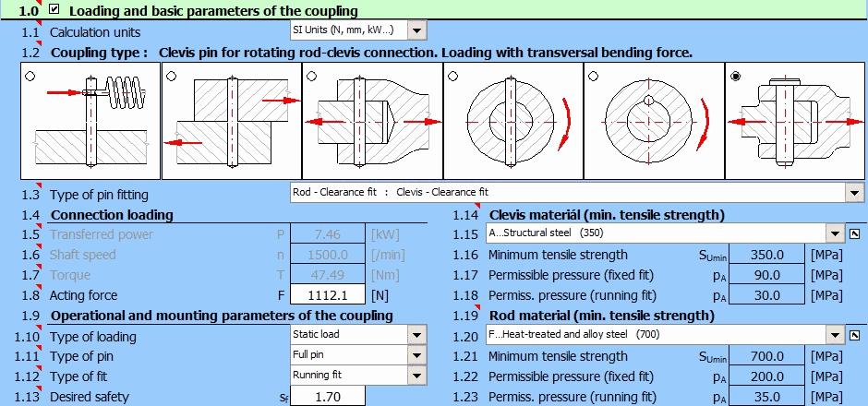Toggle the section 1.0 heading checkbox
868x406 pixels.
(x=55, y=11)
